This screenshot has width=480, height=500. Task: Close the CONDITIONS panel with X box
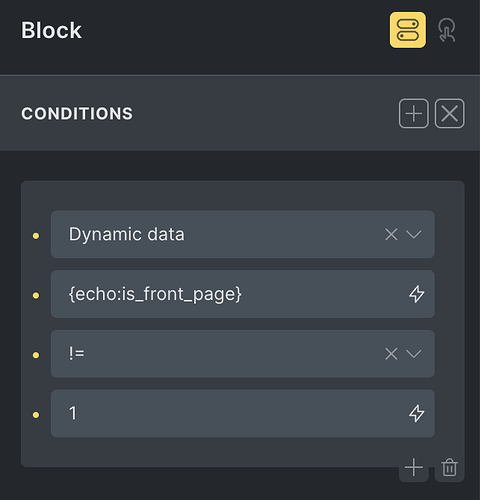[x=450, y=113]
